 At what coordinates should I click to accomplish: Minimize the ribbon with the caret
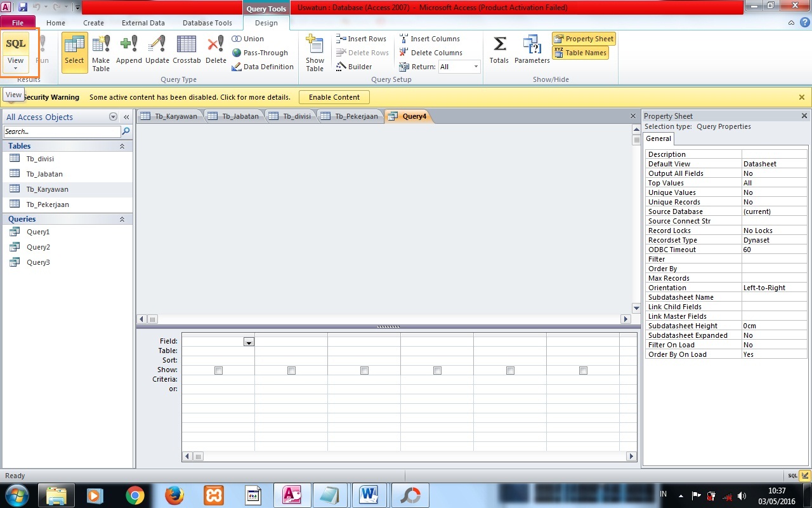click(791, 23)
